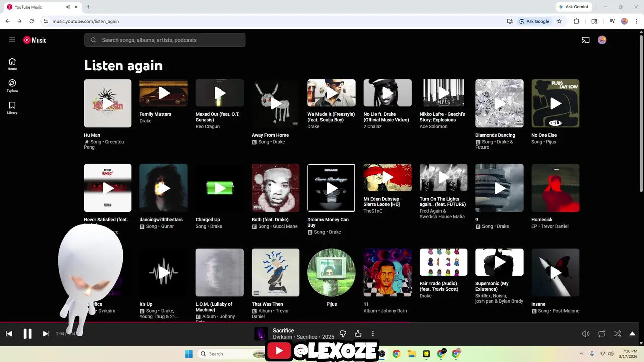
Task: Open the 11 album cover
Action: coord(387,273)
